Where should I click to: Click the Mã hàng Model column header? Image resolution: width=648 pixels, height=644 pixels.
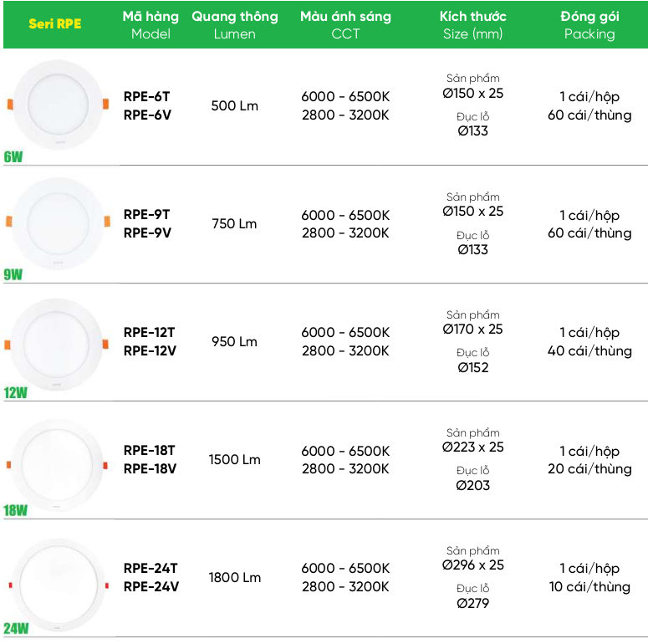pos(151,25)
